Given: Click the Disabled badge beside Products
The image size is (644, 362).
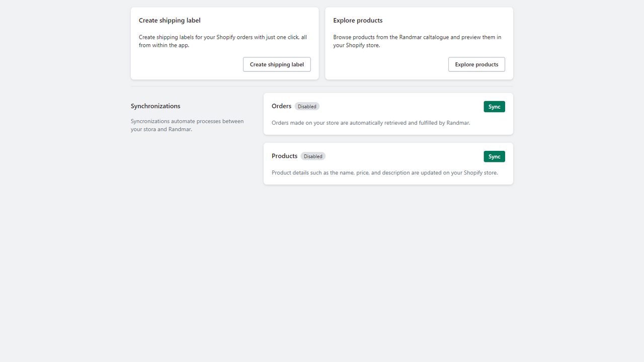Looking at the screenshot, I should pos(313,156).
